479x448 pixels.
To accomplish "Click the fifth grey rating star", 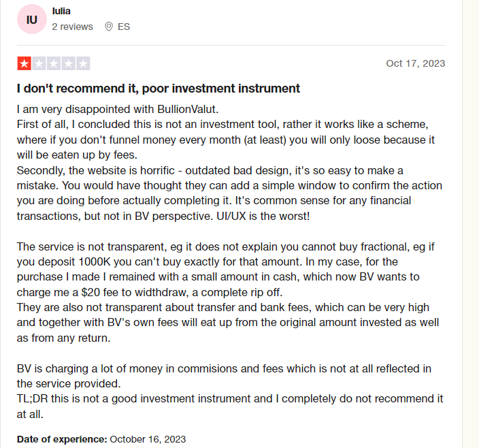I will pyautogui.click(x=83, y=63).
